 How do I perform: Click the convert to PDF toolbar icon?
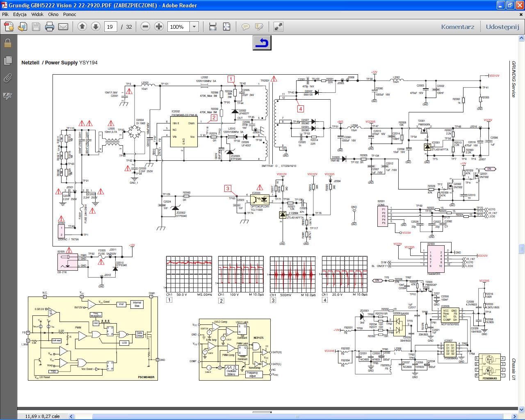tap(9, 27)
